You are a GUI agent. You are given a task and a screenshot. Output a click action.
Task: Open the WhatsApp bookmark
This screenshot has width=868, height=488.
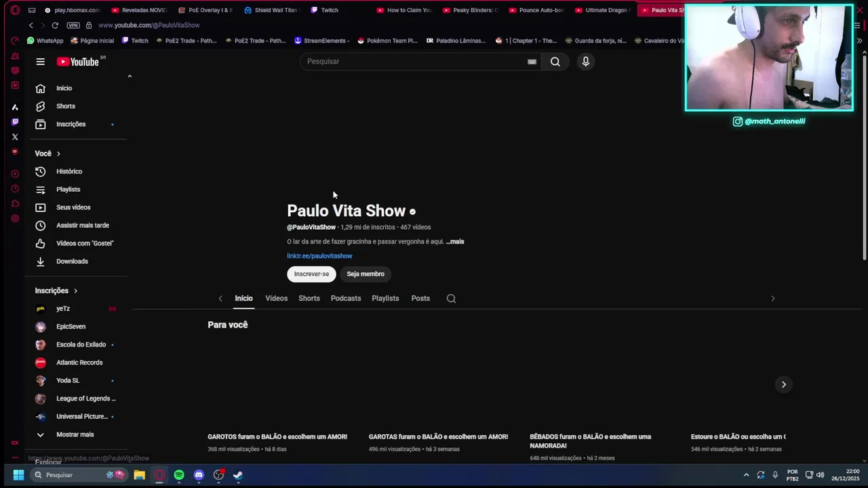tap(45, 41)
